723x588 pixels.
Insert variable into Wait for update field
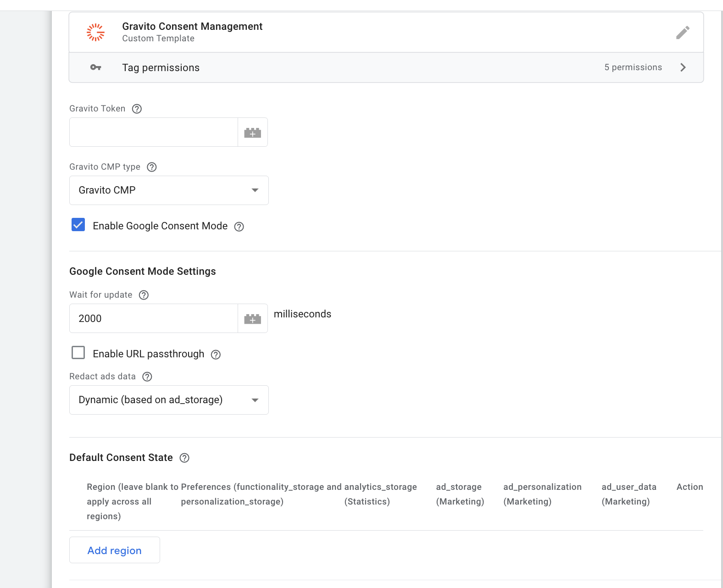click(x=253, y=319)
